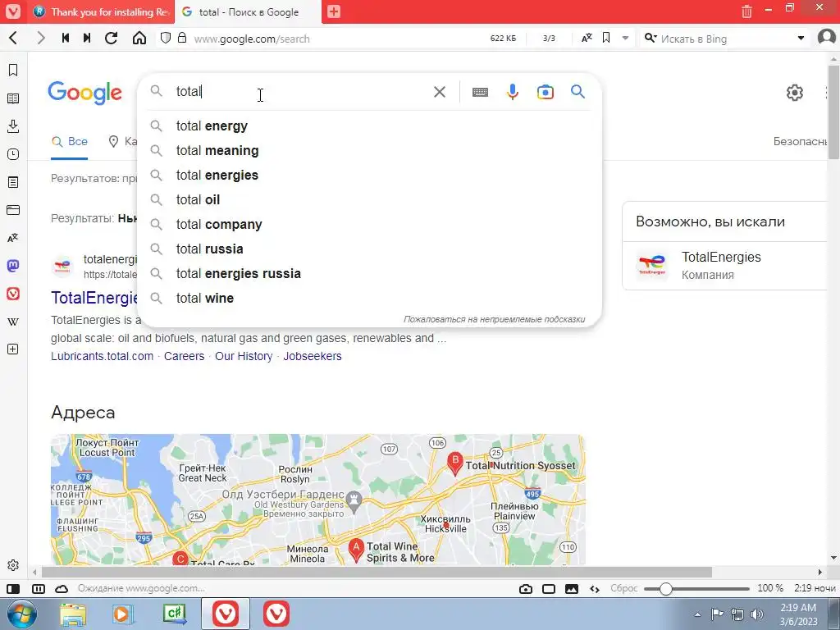Open the 'Careers' sitelink
Screen dimensions: 840x630
click(184, 356)
